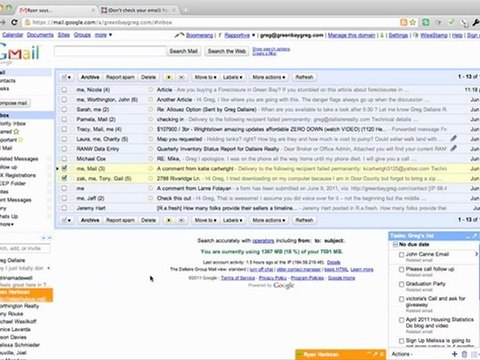Click the labs flask icon next to Settings
The height and width of the screenshot is (360, 480).
(382, 35)
